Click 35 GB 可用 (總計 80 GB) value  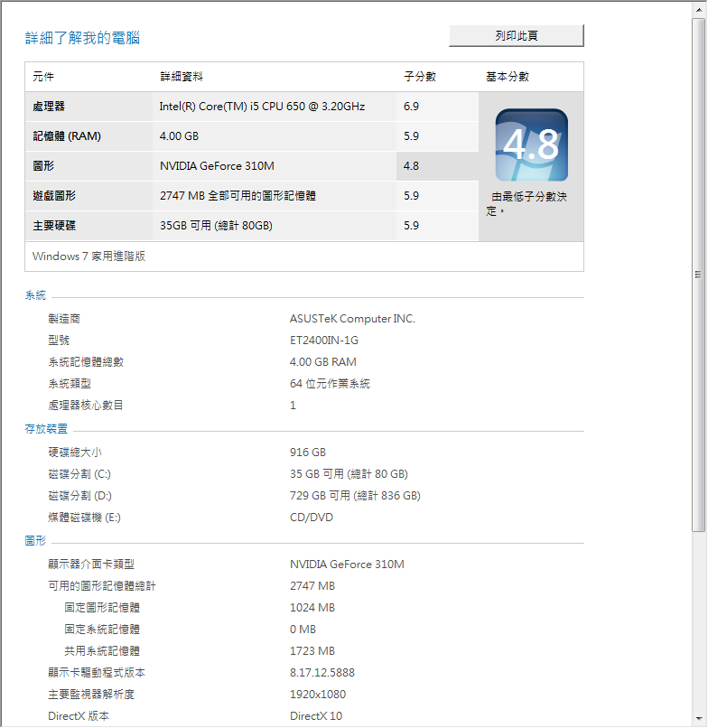(x=349, y=474)
